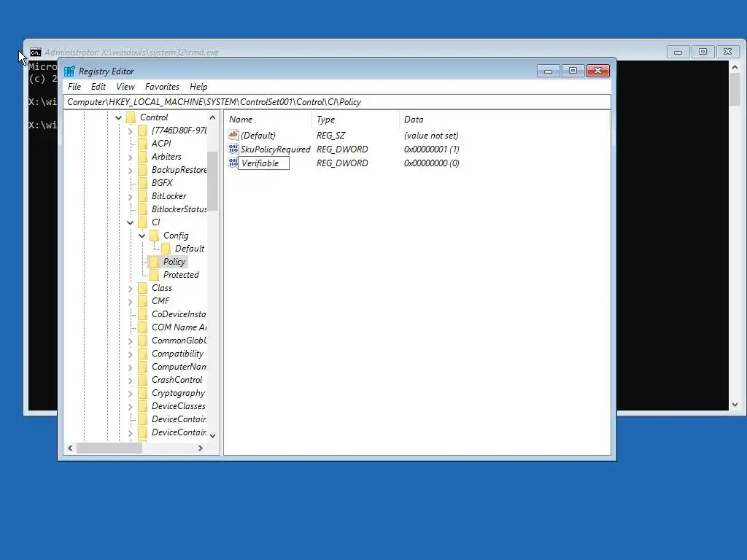This screenshot has width=747, height=560.
Task: Click the BitlockerStatus folder icon
Action: tap(142, 209)
